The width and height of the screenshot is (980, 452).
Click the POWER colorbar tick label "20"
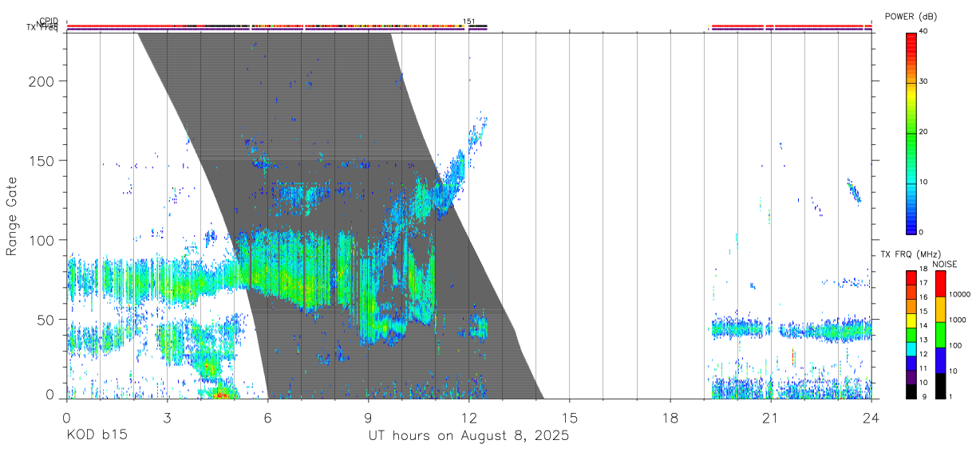[925, 132]
